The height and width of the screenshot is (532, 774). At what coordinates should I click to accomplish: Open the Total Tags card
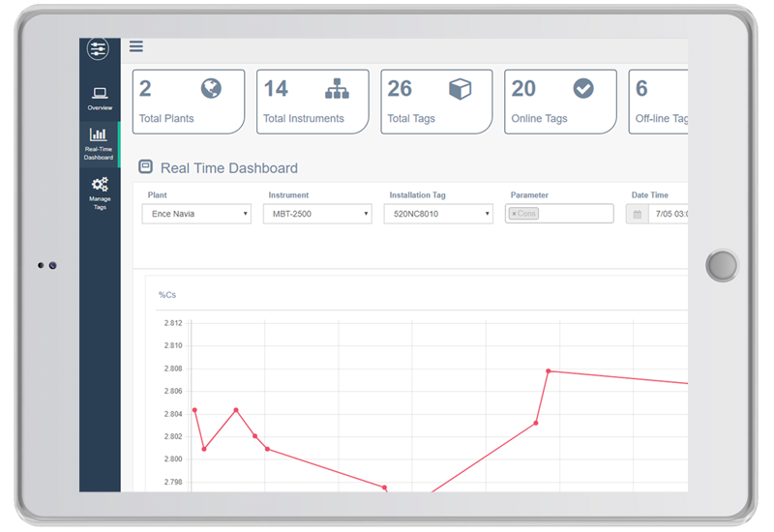(x=436, y=102)
